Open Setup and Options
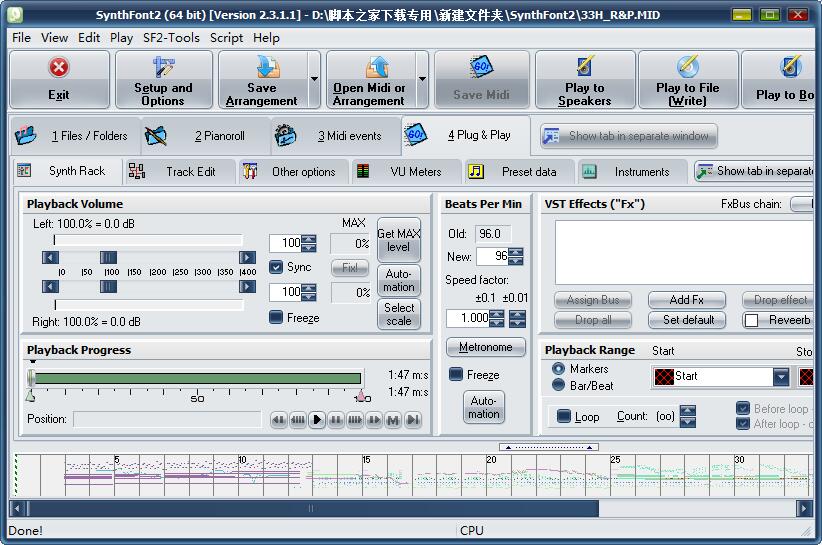 pos(164,80)
